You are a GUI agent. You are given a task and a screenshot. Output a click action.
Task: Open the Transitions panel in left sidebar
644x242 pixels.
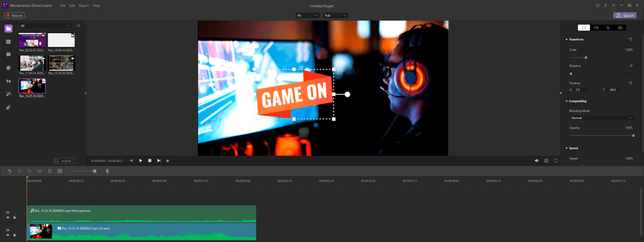pos(8,81)
